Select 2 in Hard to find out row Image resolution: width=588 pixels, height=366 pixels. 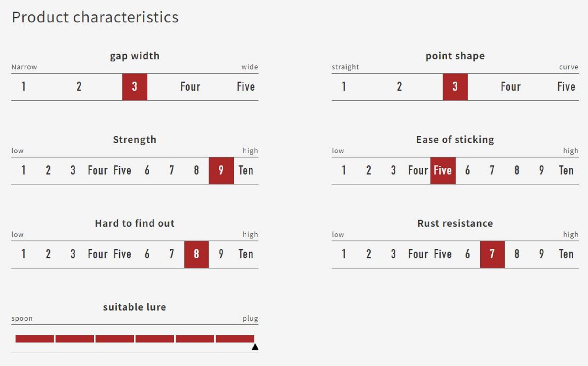pos(48,254)
